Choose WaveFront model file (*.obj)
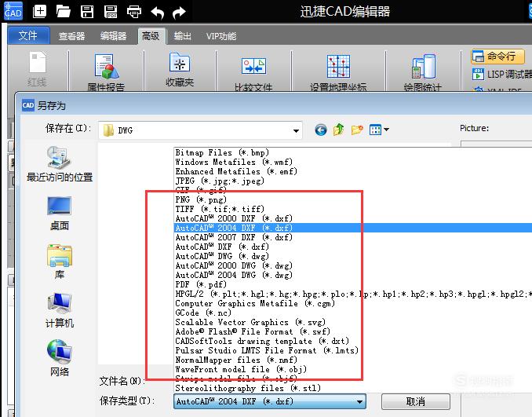This screenshot has width=532, height=417. [241, 369]
